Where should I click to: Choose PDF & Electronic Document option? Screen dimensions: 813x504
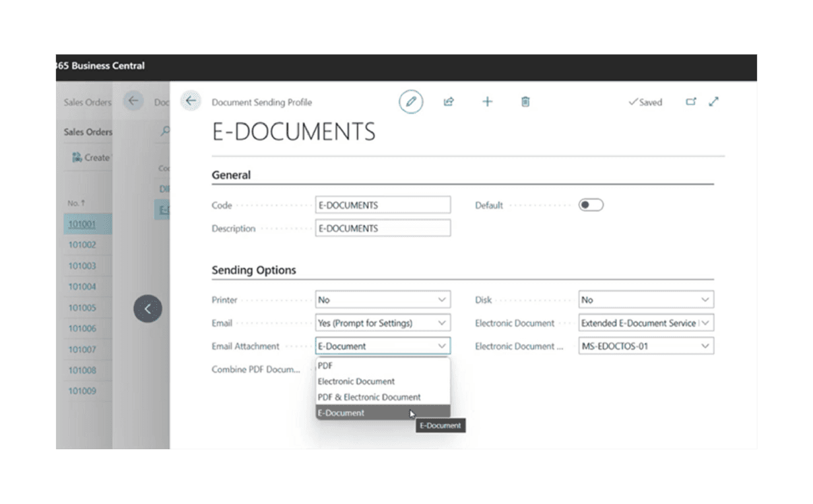coord(369,397)
